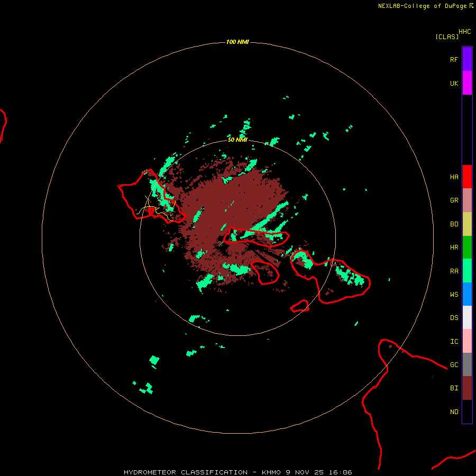Click the GR legend label
476x476 pixels.
coord(454,200)
